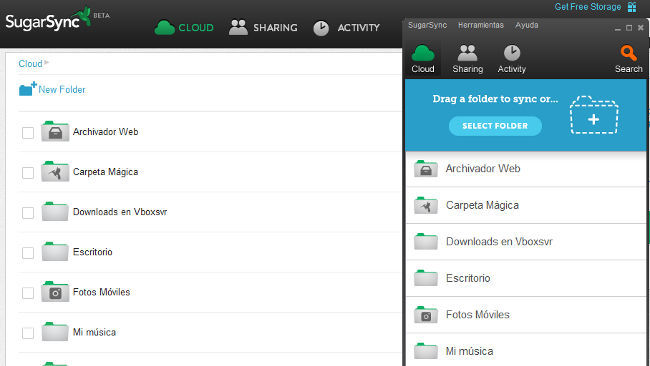
Task: Click Downloads en Vboxsvr folder icon in web list
Action: 55,211
